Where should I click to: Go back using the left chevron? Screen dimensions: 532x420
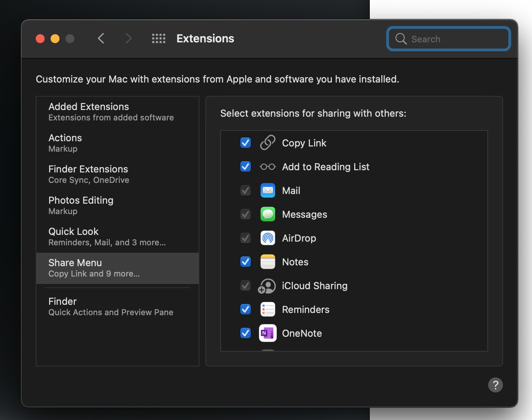pyautogui.click(x=101, y=39)
